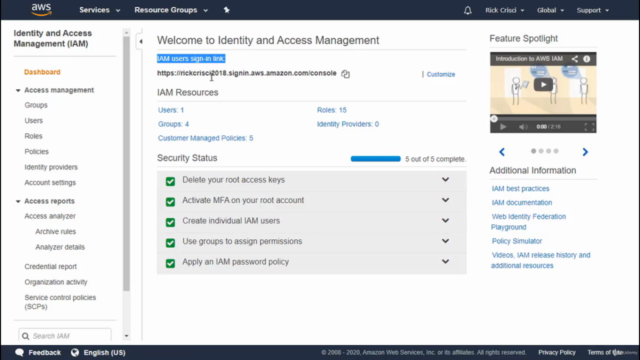Open the Global region dropdown
640x360 pixels.
pos(550,10)
